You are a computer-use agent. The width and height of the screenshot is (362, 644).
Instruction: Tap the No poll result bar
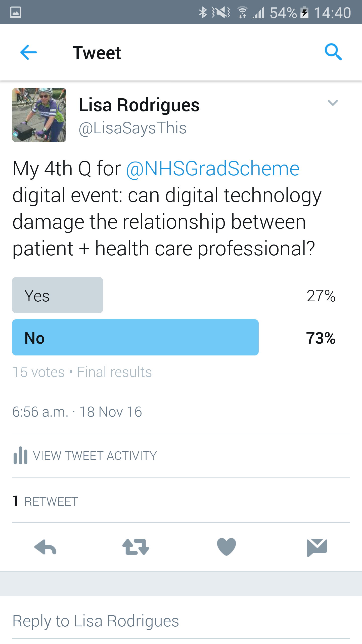coord(135,337)
